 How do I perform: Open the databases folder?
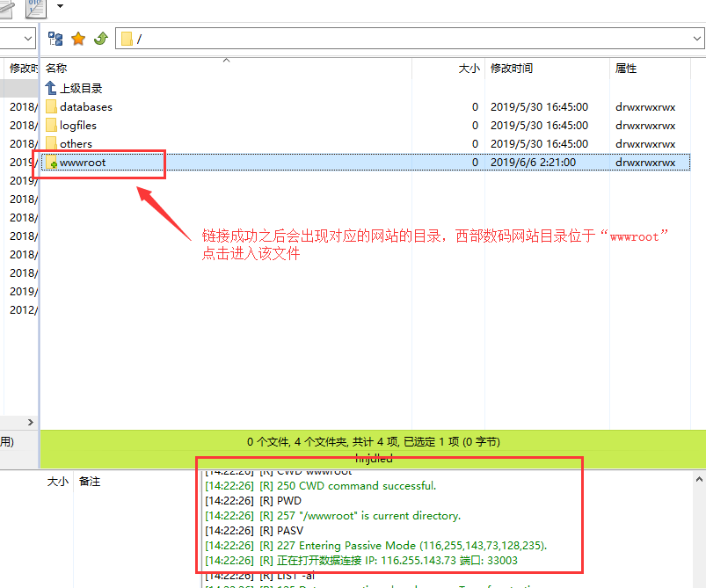[85, 107]
